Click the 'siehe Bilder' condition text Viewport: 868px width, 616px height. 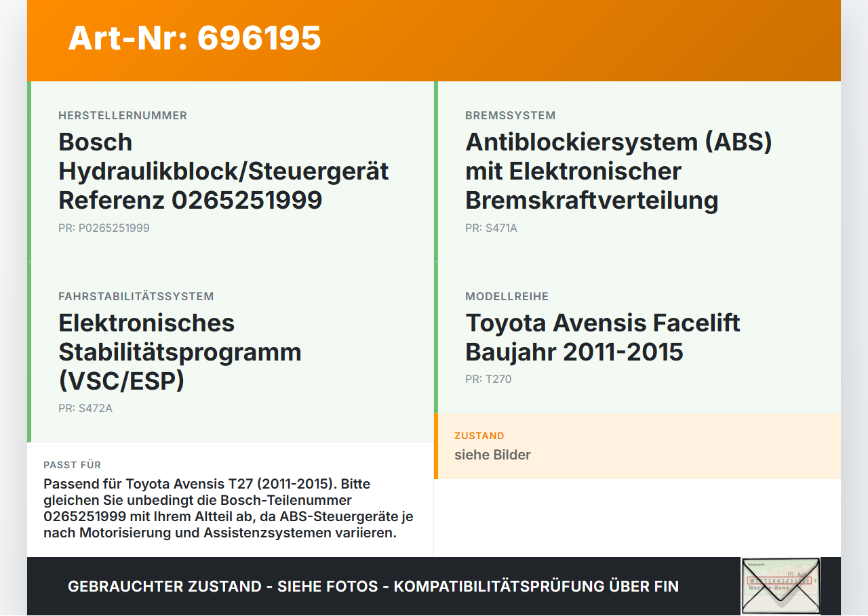point(492,455)
